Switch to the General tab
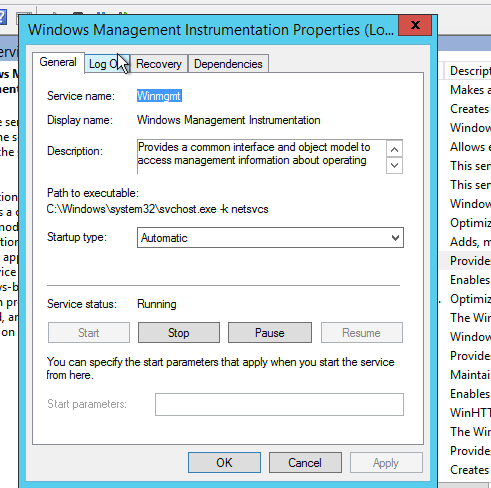 tap(58, 62)
